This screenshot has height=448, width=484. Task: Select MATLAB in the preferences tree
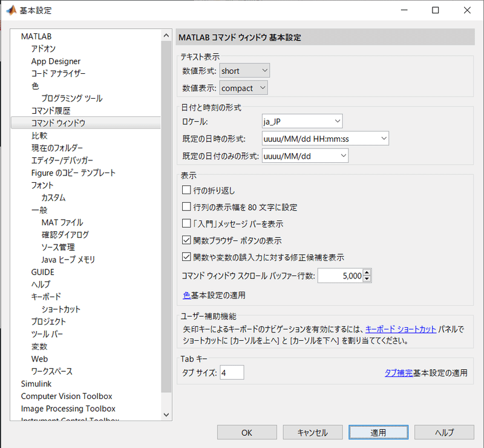(x=36, y=36)
